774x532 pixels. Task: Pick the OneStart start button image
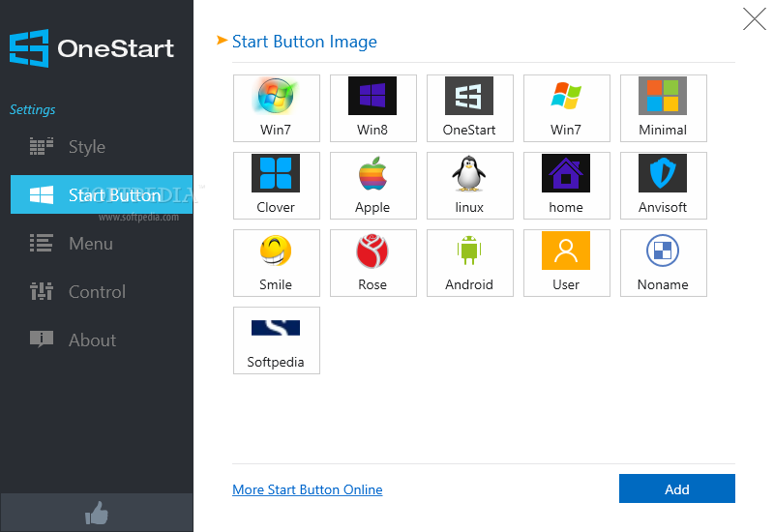[470, 108]
